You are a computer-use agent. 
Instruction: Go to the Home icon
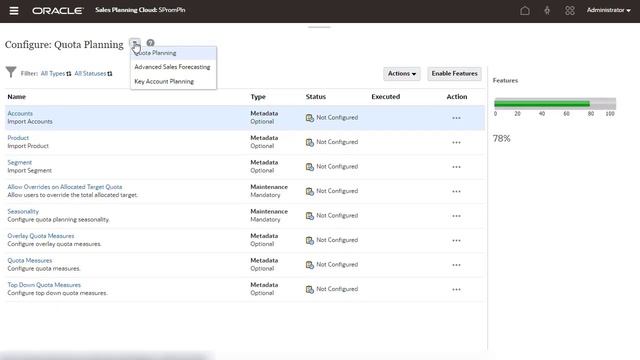click(525, 11)
